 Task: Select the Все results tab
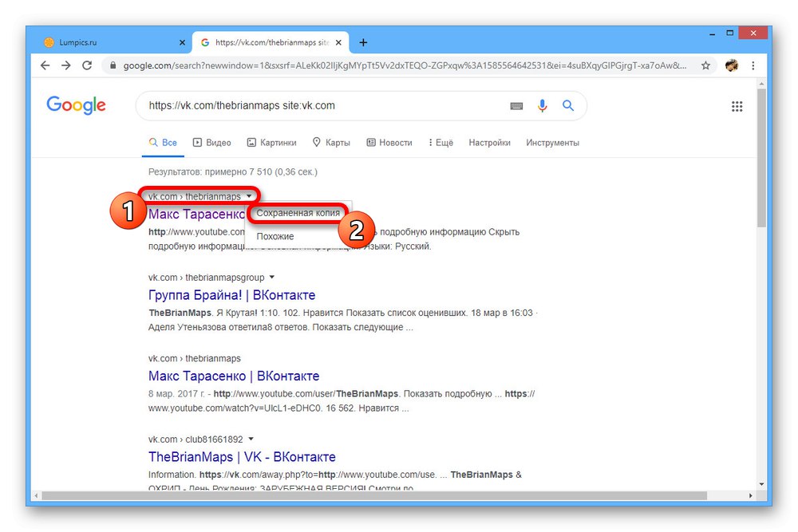pos(163,143)
